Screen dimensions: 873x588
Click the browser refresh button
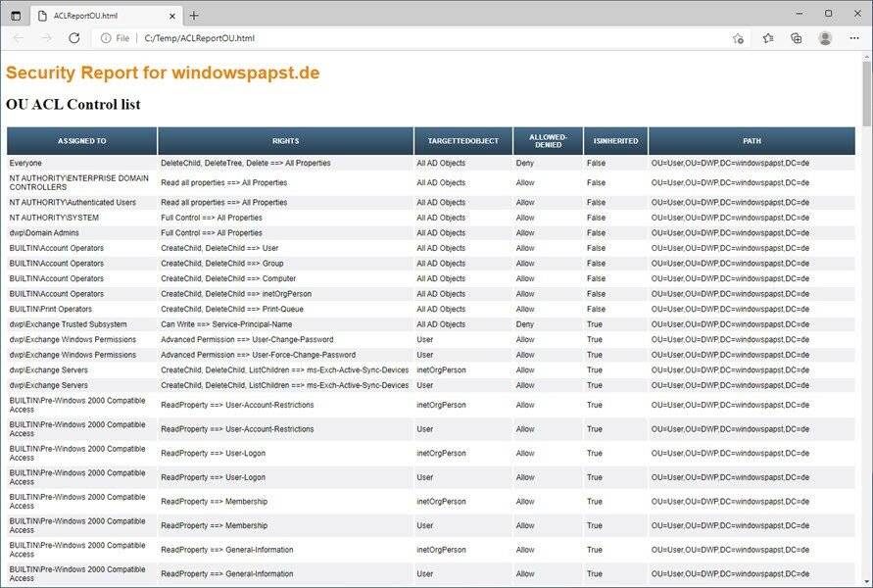(x=73, y=38)
